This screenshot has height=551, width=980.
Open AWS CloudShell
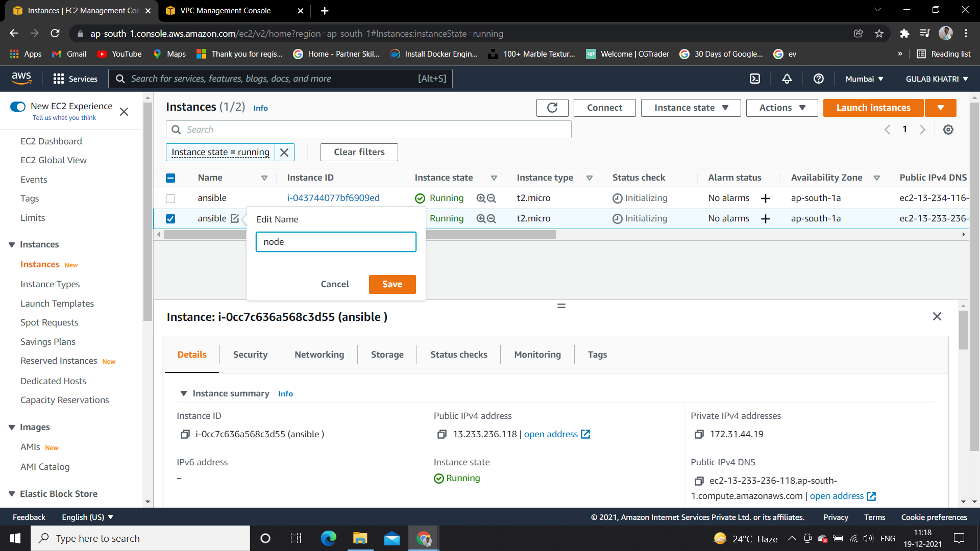point(755,79)
